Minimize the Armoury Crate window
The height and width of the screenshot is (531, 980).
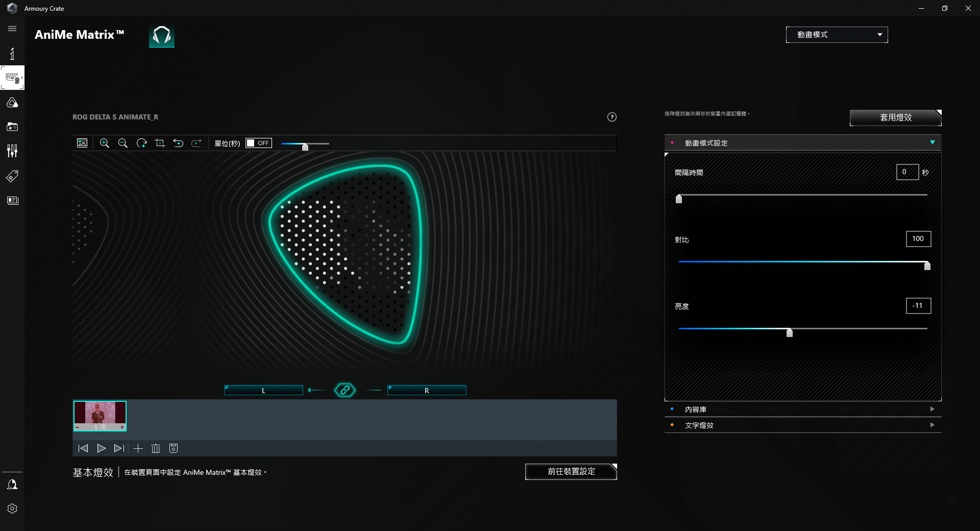921,8
